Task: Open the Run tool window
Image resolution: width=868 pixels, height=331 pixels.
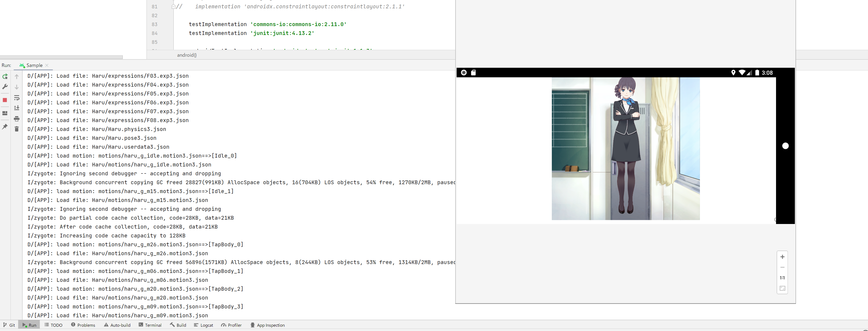Action: (x=29, y=325)
